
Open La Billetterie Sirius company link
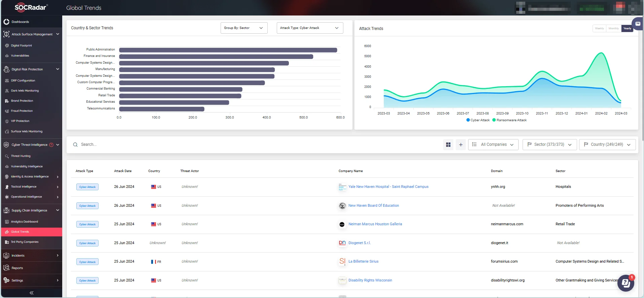tap(363, 261)
